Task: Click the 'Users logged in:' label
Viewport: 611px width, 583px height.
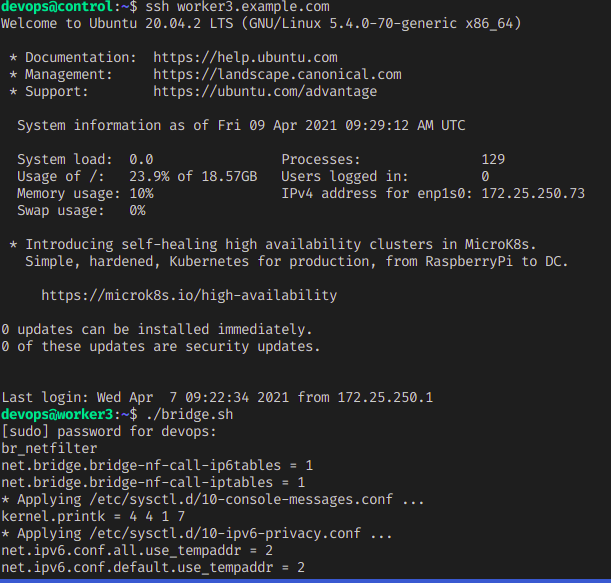Action: coord(345,177)
